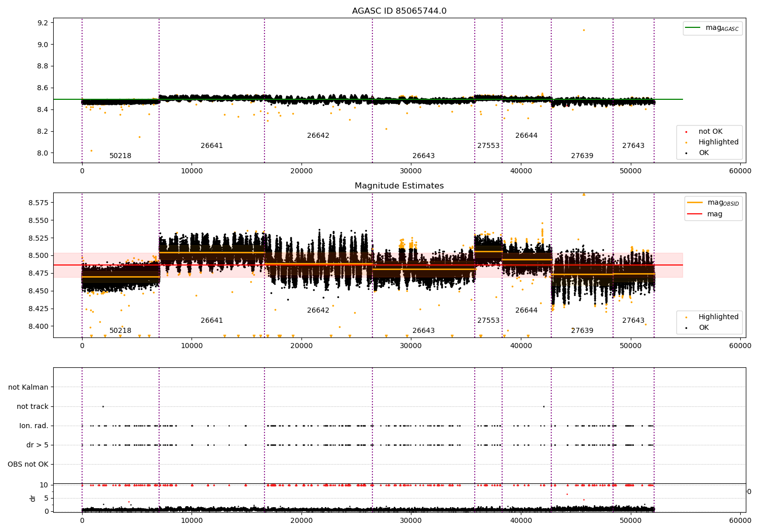Screen dimensions: 760x532
Task: Click label 26641 in the Magnitude Estimates plot
Action: (x=212, y=321)
